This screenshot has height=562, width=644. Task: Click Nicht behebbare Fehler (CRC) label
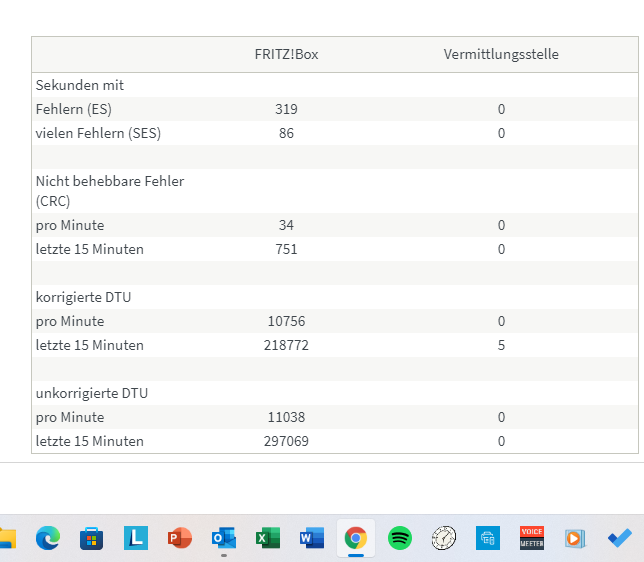[x=110, y=191]
